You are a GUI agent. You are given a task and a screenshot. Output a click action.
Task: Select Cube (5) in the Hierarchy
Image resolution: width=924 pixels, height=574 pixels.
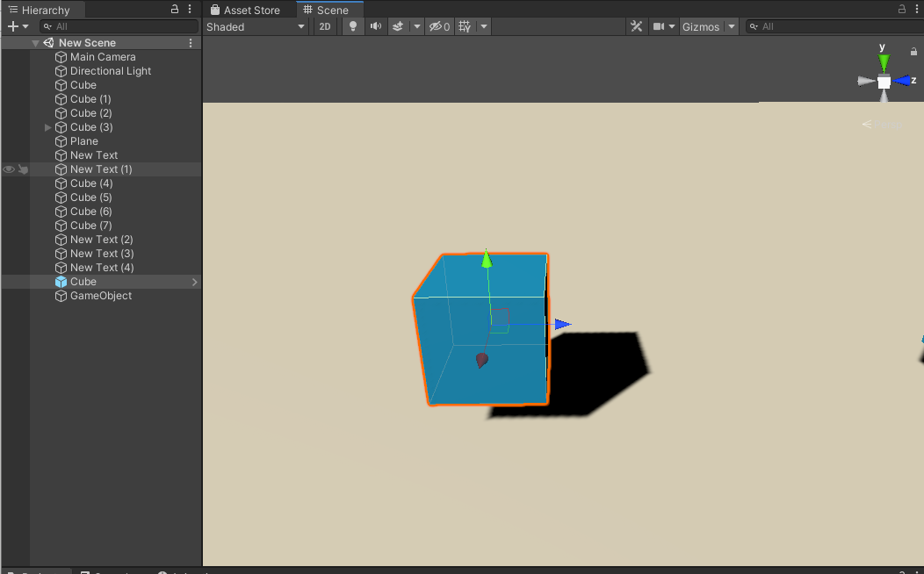[x=91, y=197]
